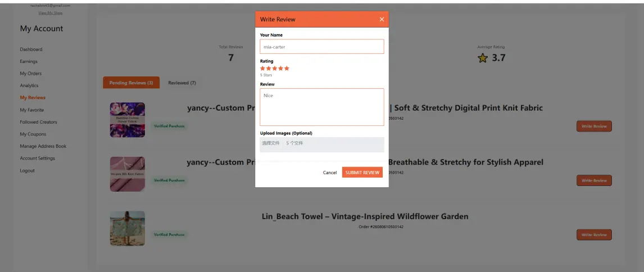The image size is (644, 272).
Task: Open My Favorite in the sidebar
Action: click(x=32, y=110)
